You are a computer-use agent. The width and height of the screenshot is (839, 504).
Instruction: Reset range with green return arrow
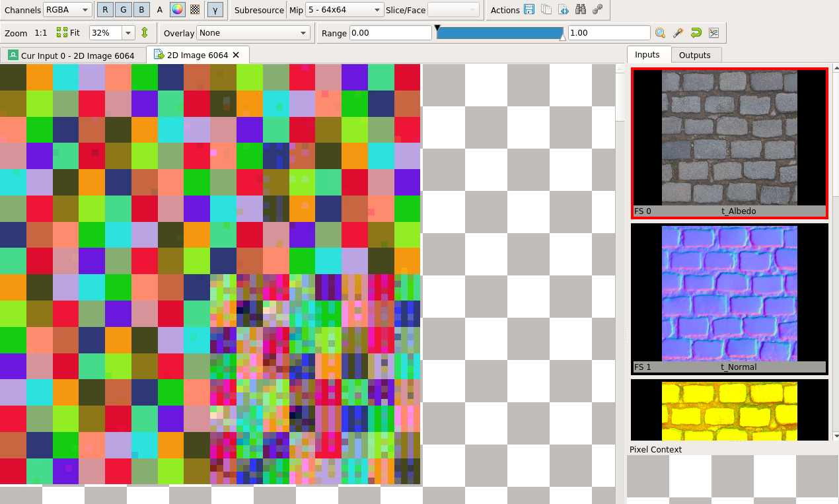pos(696,33)
